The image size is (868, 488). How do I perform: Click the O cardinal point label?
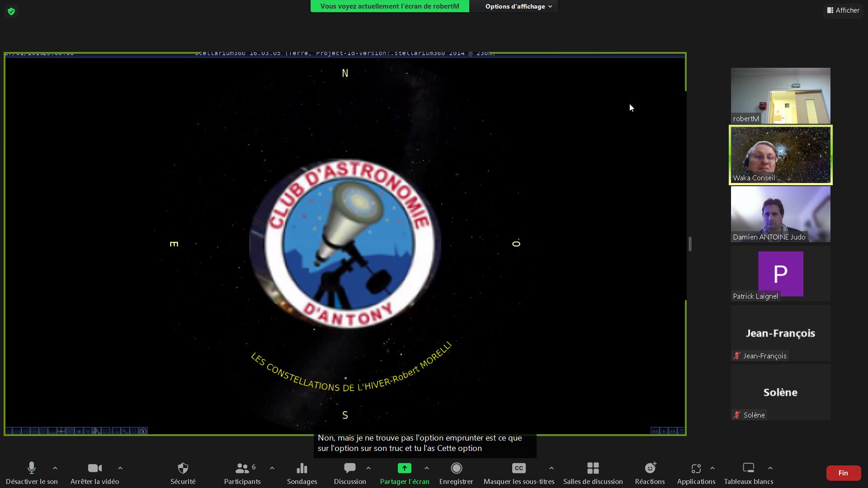tap(516, 244)
